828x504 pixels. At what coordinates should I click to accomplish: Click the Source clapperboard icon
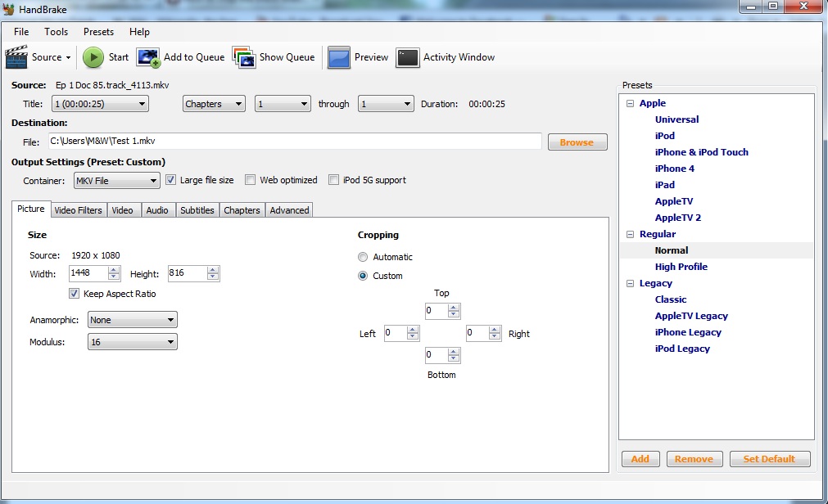pos(16,57)
